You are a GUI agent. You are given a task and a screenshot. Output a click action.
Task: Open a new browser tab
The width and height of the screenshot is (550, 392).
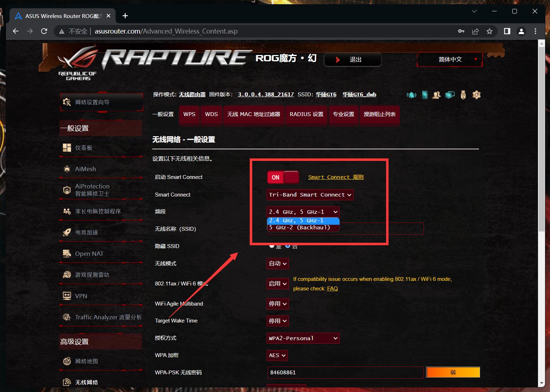(x=125, y=16)
